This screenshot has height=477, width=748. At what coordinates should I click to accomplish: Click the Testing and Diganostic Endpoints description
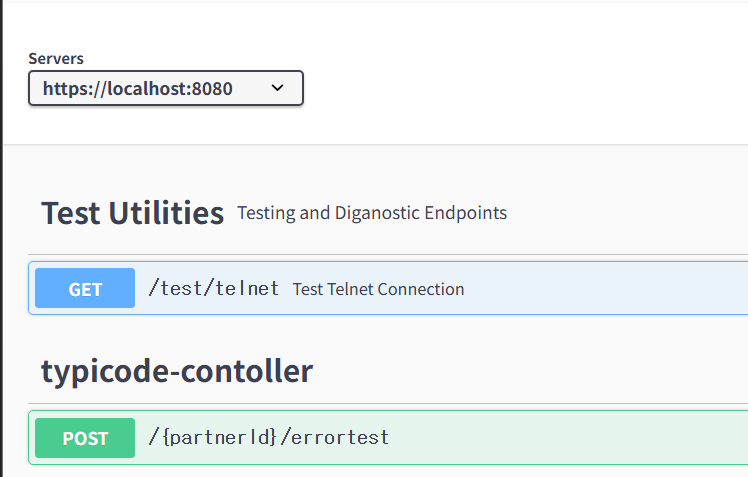[371, 213]
